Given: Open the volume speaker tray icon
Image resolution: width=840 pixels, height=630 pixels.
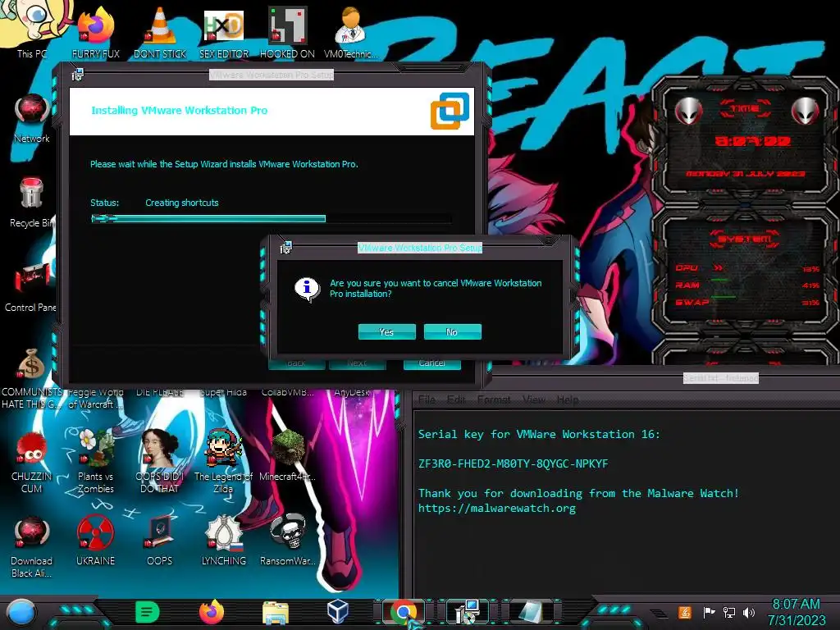Looking at the screenshot, I should coord(749,612).
